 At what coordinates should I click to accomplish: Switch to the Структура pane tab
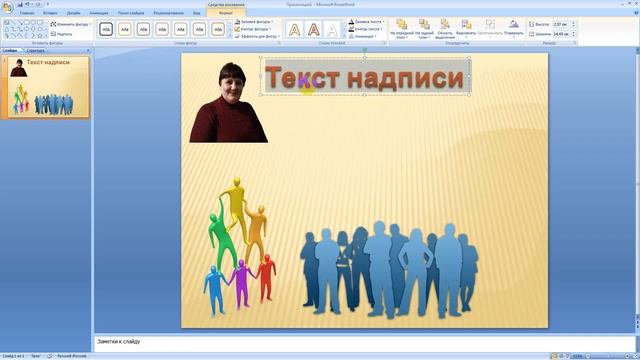click(35, 51)
